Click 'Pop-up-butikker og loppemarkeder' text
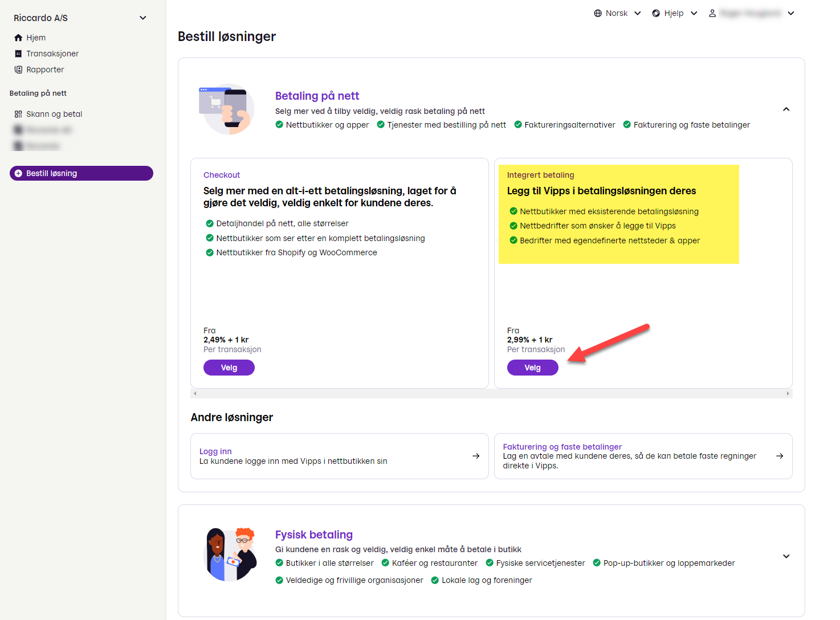 (669, 563)
